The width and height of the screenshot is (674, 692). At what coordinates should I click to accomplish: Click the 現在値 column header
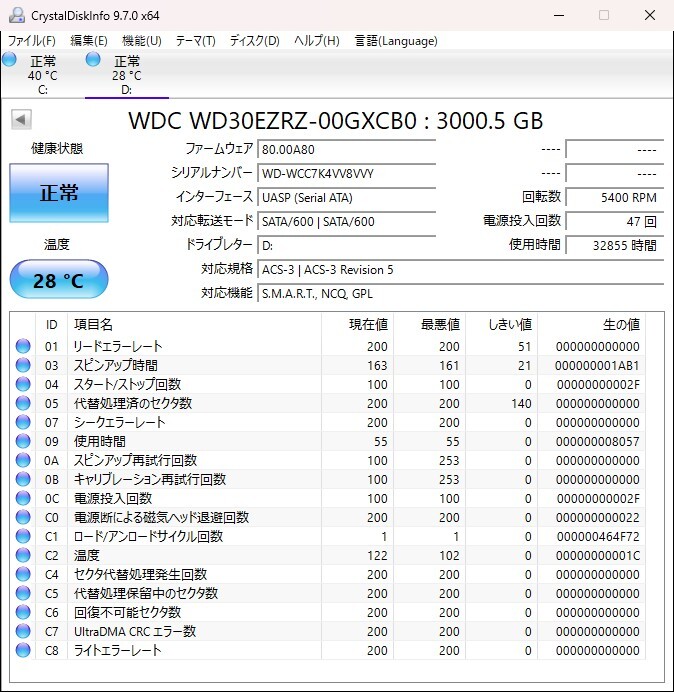click(358, 325)
